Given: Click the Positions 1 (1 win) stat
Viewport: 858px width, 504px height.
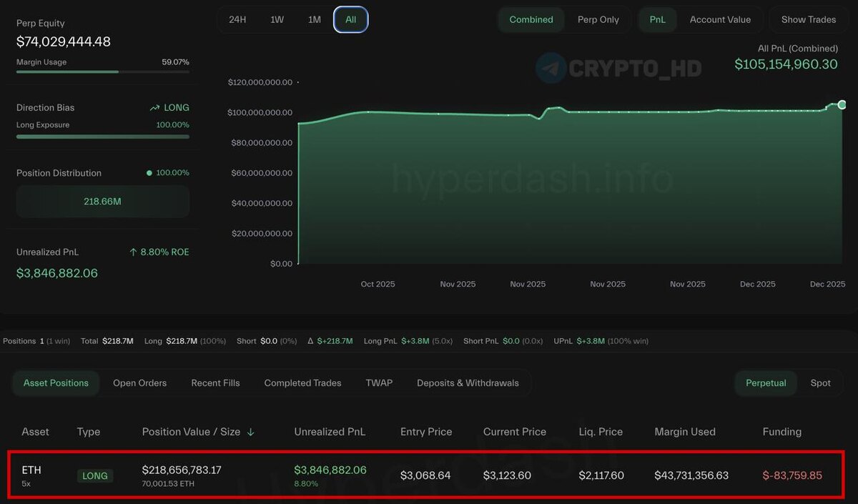Looking at the screenshot, I should pyautogui.click(x=36, y=341).
